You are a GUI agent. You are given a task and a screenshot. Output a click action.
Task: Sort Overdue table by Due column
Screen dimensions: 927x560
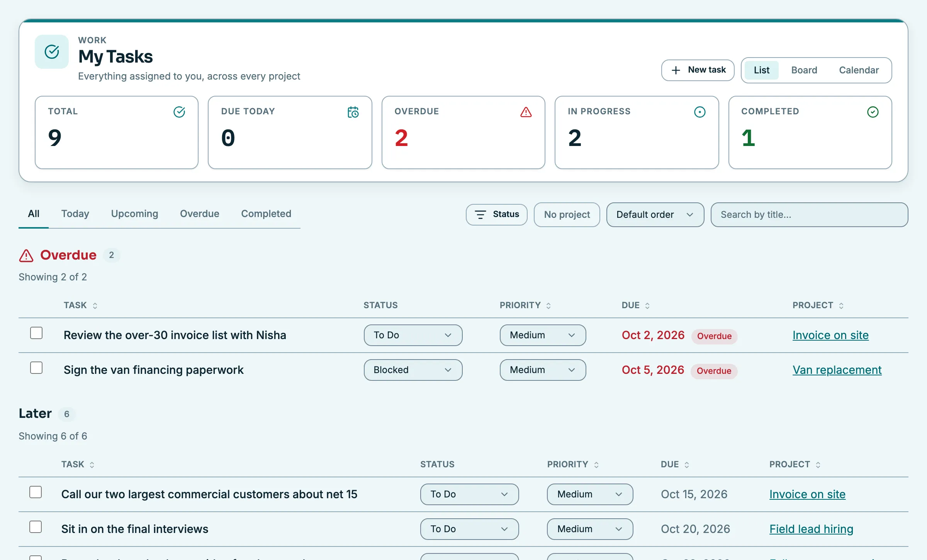(636, 305)
